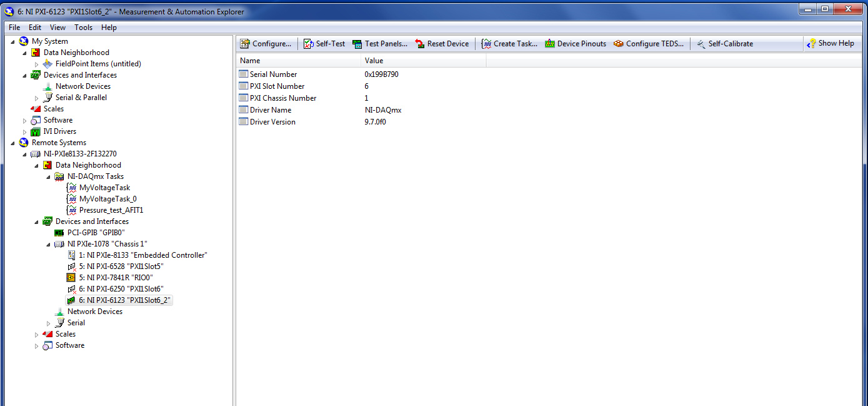This screenshot has height=406, width=868.
Task: Select NI PXI-6123 "PXI1Slot6_2" device
Action: [124, 300]
